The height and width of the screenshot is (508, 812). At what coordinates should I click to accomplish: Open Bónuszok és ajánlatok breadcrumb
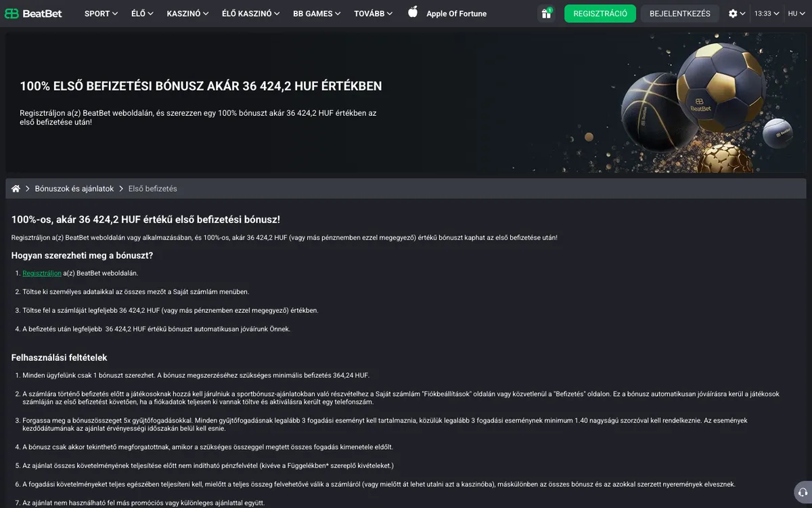coord(74,189)
